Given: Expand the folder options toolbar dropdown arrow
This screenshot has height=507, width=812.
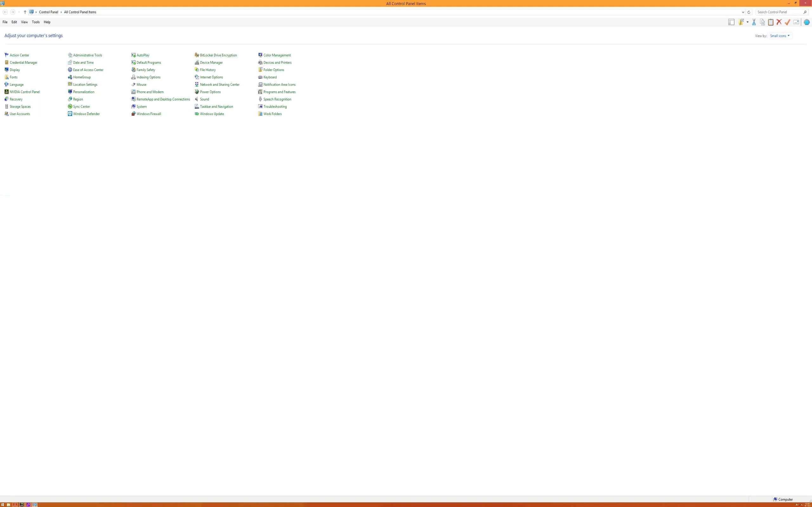Looking at the screenshot, I should click(748, 22).
